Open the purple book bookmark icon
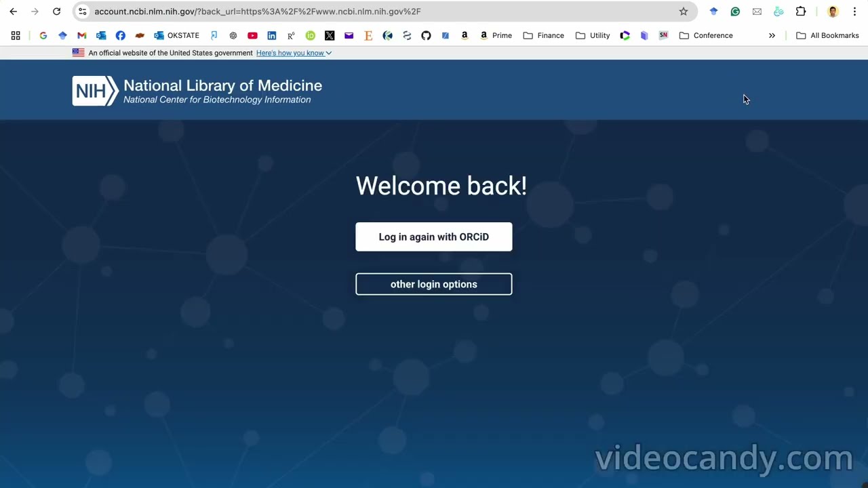The width and height of the screenshot is (868, 488). tap(644, 35)
